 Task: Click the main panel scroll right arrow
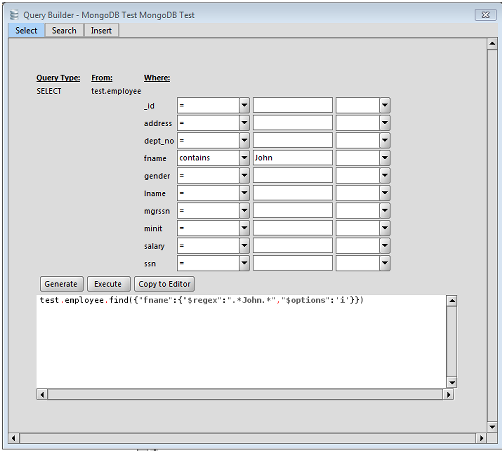481,438
